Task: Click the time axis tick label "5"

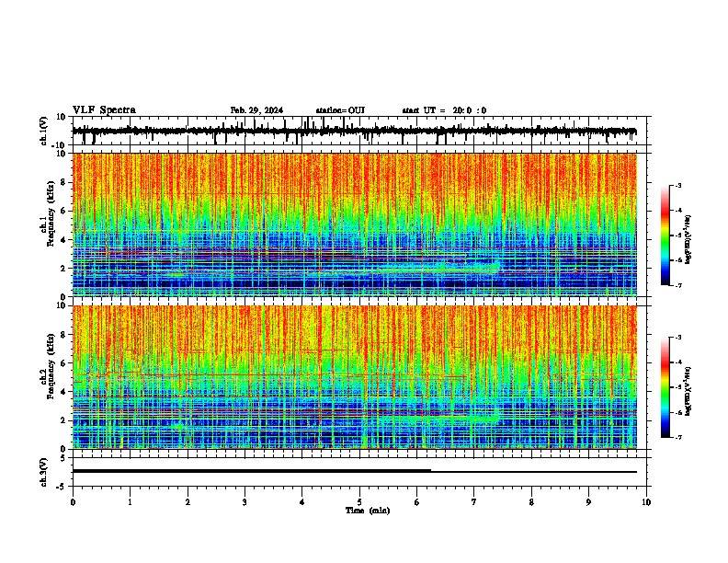Action: [359, 502]
